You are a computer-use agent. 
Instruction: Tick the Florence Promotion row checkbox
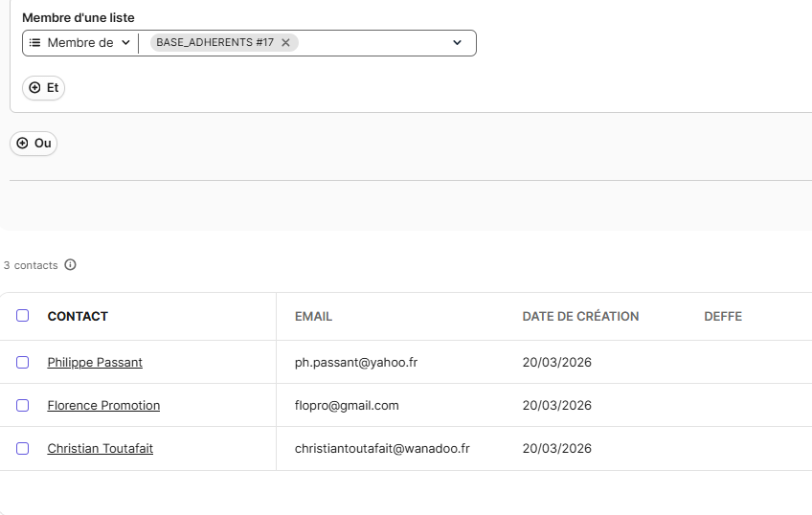click(x=23, y=406)
